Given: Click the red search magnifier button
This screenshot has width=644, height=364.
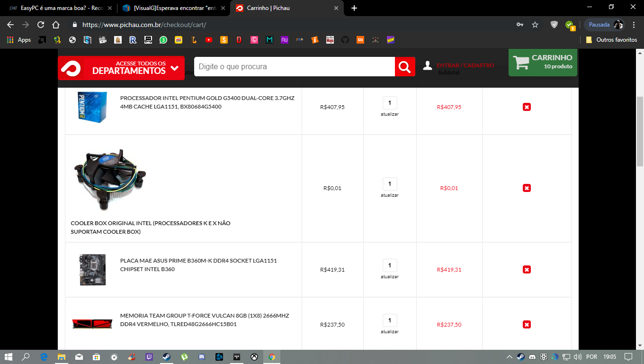Looking at the screenshot, I should (405, 67).
